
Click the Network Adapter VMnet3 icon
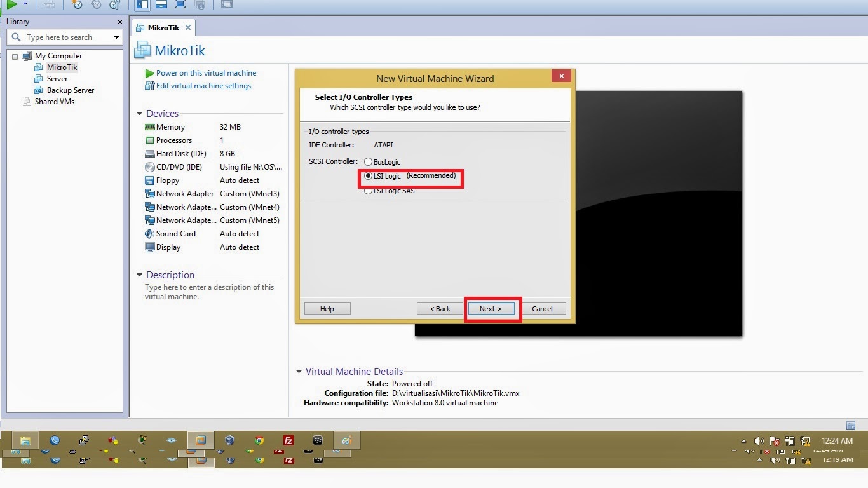150,194
